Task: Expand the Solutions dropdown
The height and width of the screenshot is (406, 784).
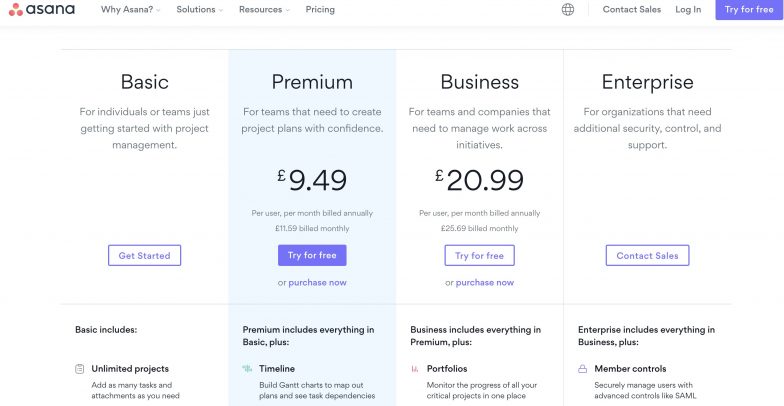Action: (x=200, y=10)
